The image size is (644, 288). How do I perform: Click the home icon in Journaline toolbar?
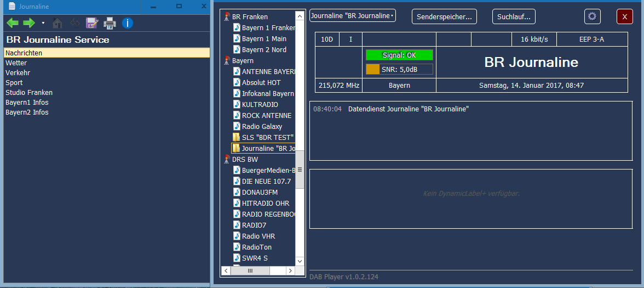click(58, 23)
